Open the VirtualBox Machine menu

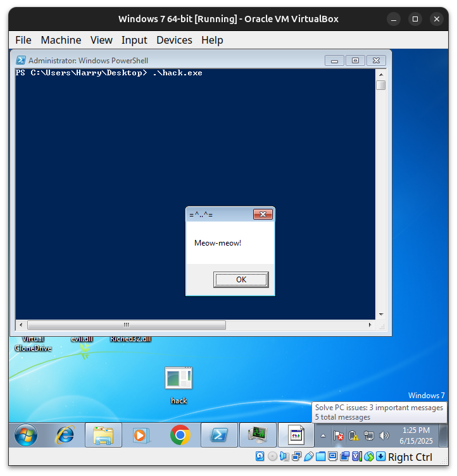[61, 40]
